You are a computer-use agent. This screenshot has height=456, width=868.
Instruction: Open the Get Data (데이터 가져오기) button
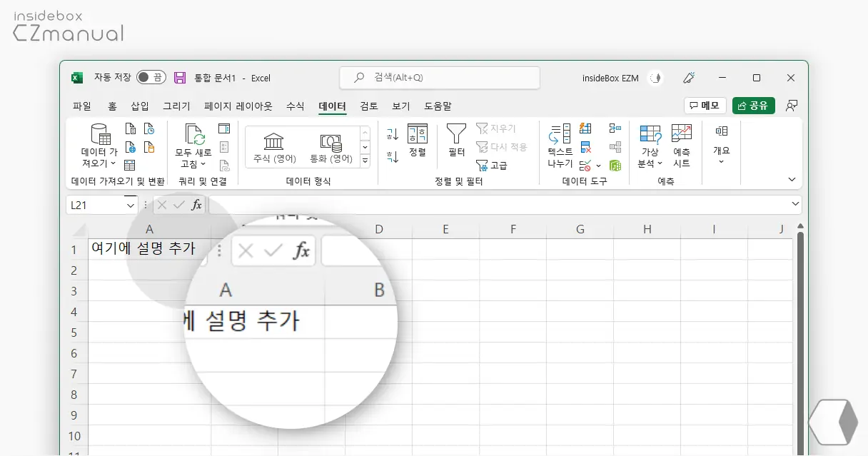99,146
